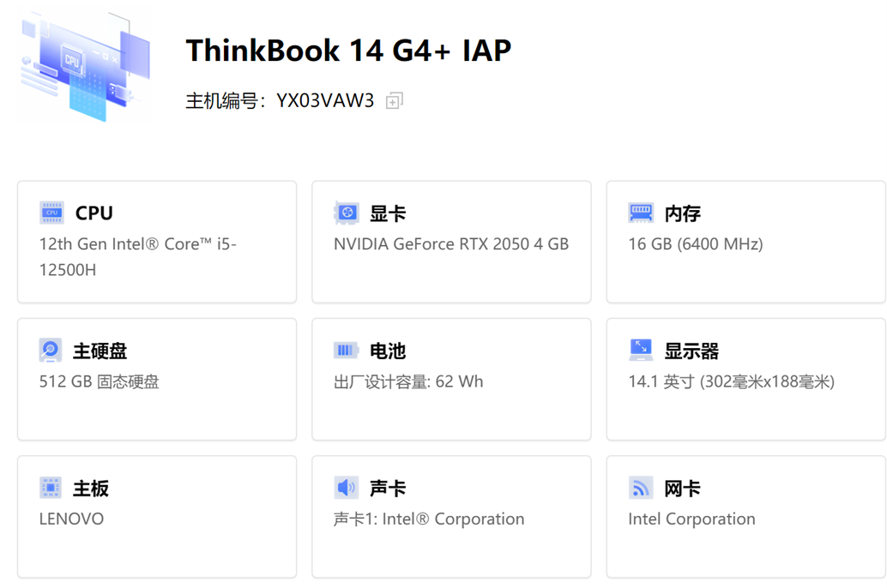Select the ThinkBook 14 G4+ IAP title
887x588 pixels.
348,51
